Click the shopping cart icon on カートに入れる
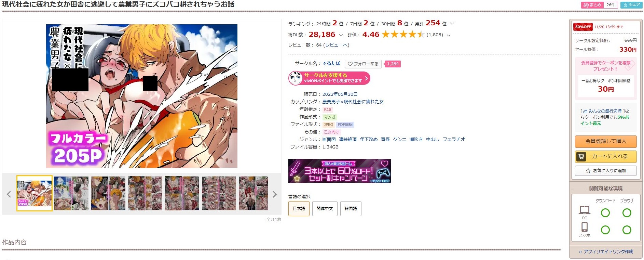The height and width of the screenshot is (260, 644). (581, 156)
